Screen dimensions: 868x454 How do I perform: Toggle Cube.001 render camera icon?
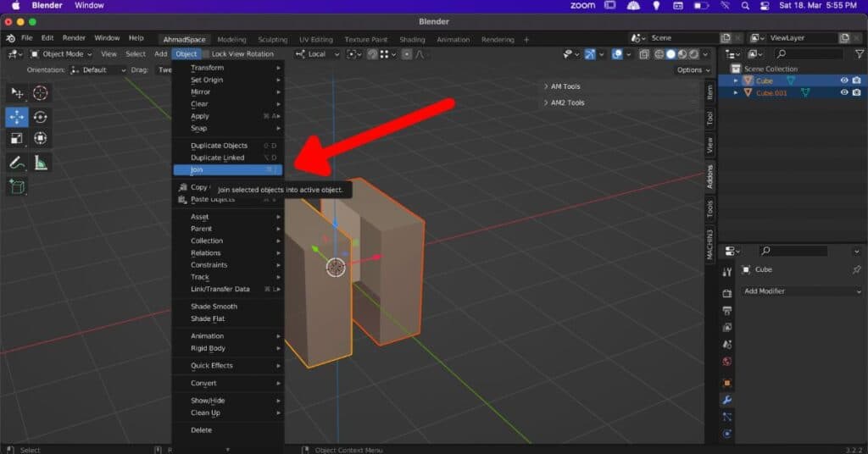point(856,92)
